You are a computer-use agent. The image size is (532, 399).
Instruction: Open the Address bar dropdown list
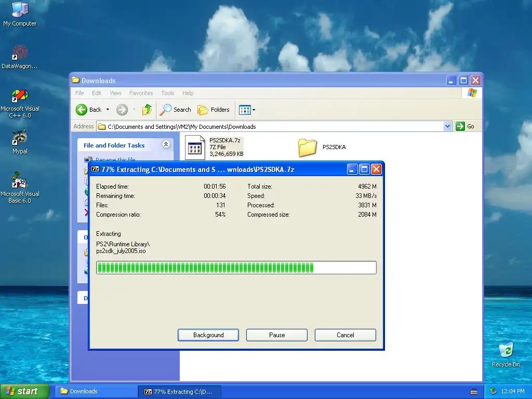pyautogui.click(x=447, y=126)
